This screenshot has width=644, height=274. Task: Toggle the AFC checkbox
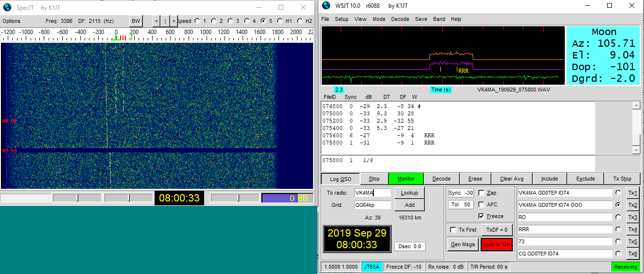pyautogui.click(x=482, y=204)
